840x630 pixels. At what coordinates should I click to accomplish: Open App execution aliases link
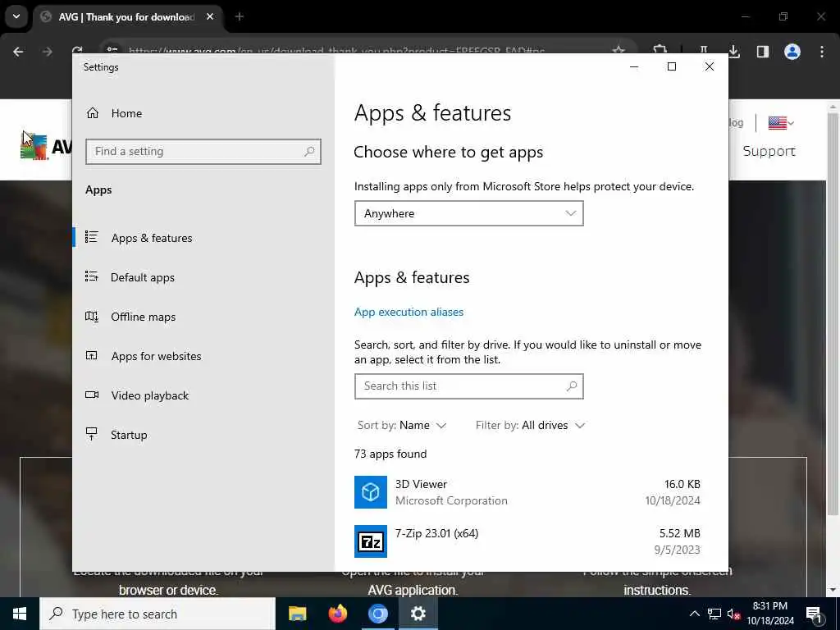tap(409, 312)
